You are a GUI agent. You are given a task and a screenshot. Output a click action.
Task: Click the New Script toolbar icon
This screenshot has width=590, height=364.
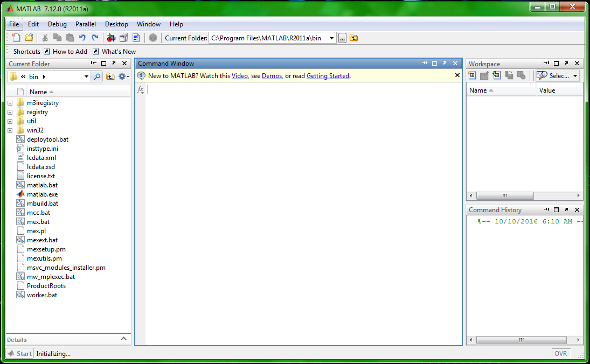pyautogui.click(x=16, y=38)
